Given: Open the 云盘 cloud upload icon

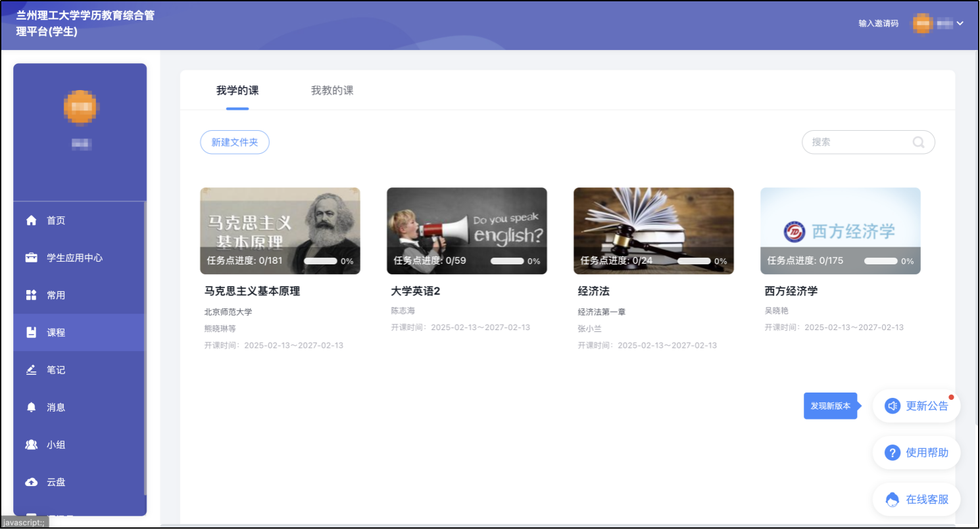Looking at the screenshot, I should tap(31, 482).
